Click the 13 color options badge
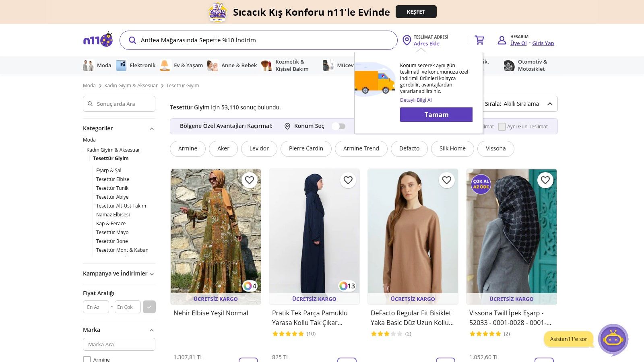Viewport: 644px width, 362px height. pyautogui.click(x=347, y=286)
